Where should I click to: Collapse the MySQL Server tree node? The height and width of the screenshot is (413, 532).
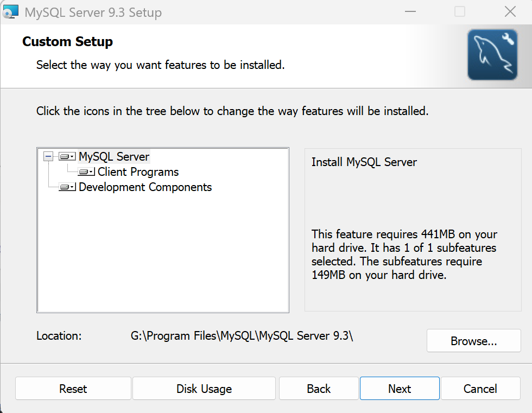point(48,156)
